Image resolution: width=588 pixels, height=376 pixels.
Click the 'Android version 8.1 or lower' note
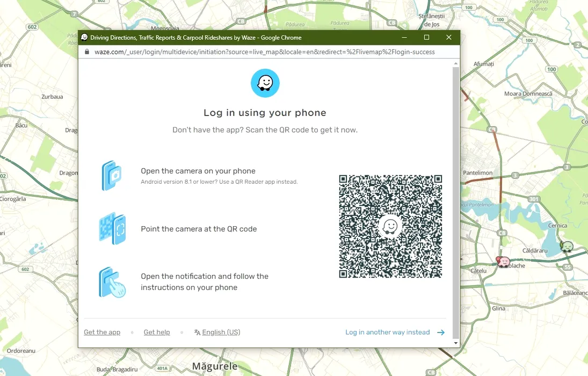click(220, 182)
